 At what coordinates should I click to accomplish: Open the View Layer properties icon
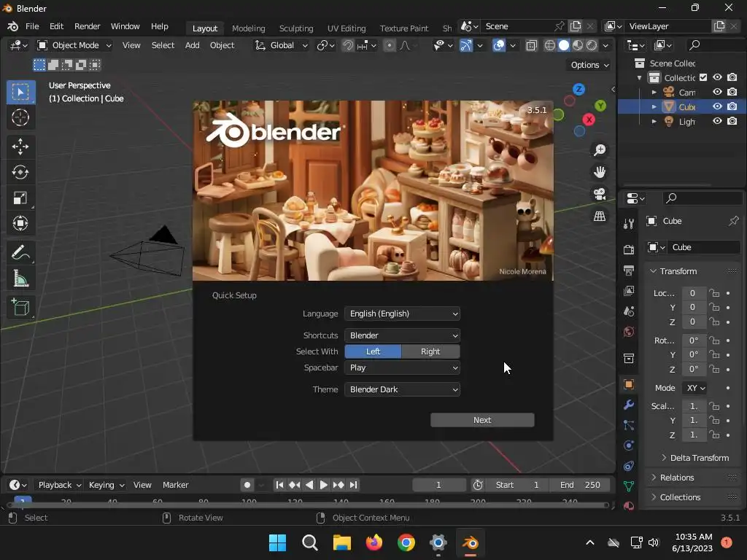(x=629, y=291)
